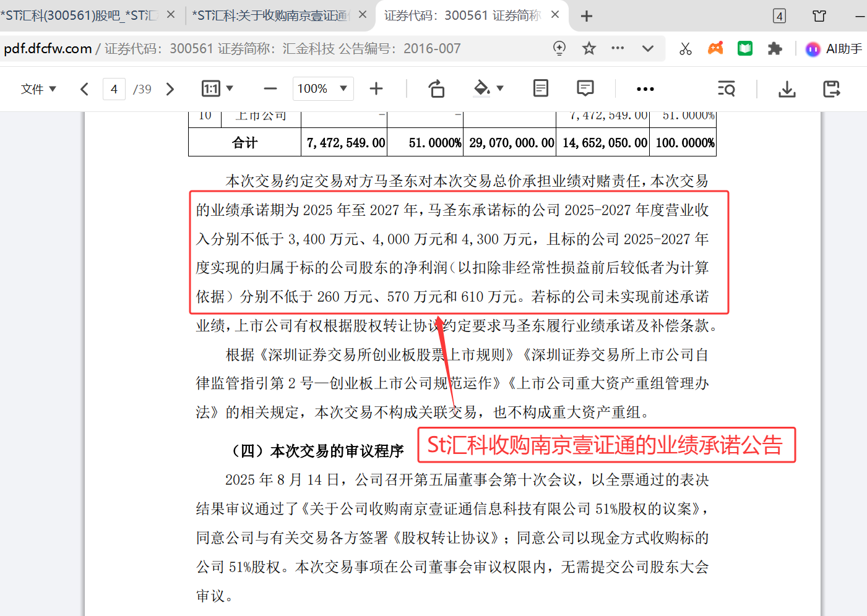
Task: Switch to the *ST汇科(300561)股吧 tab
Action: tap(79, 15)
